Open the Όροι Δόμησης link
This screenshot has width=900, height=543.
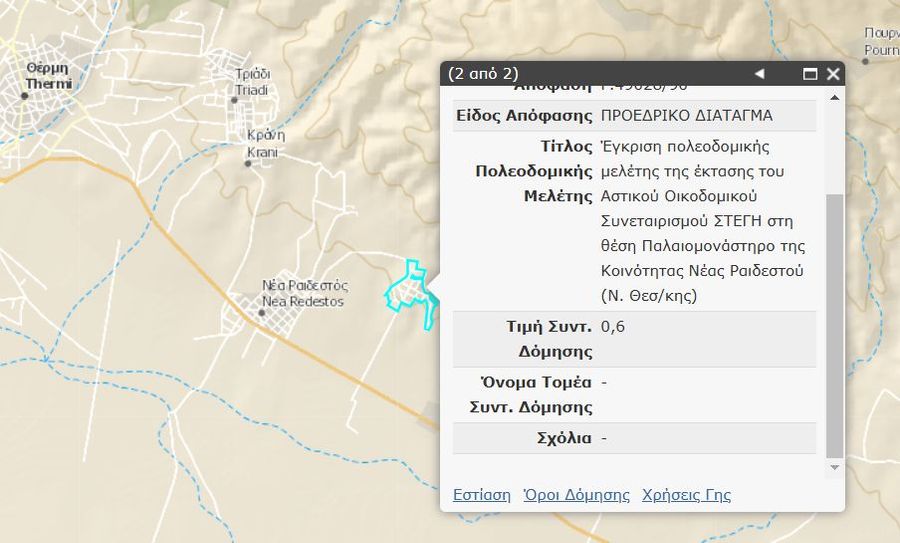(x=576, y=495)
